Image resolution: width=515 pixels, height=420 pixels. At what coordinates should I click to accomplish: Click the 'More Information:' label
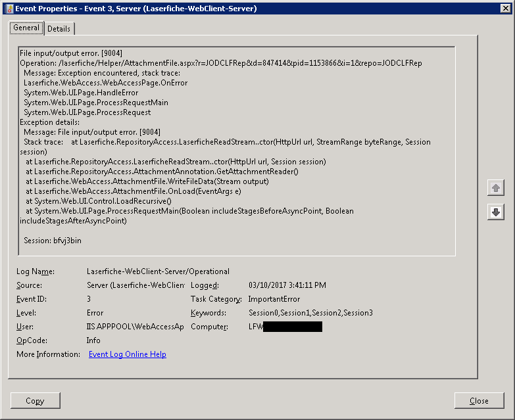point(48,354)
